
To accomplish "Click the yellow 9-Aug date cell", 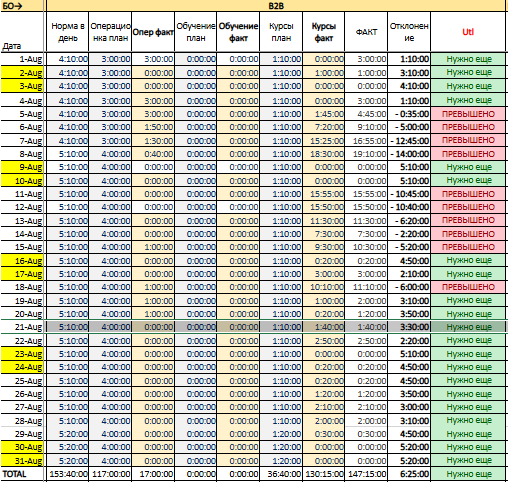I will pos(22,167).
